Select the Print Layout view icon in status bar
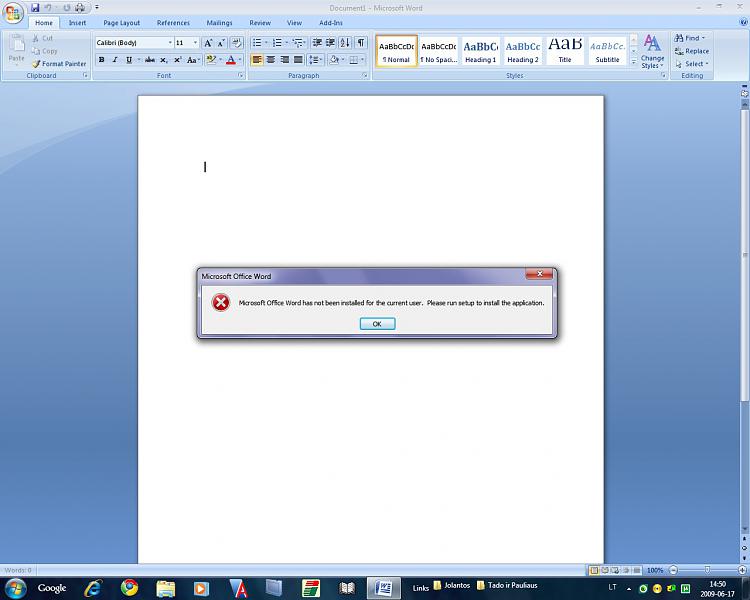This screenshot has height=600, width=750. pyautogui.click(x=594, y=570)
